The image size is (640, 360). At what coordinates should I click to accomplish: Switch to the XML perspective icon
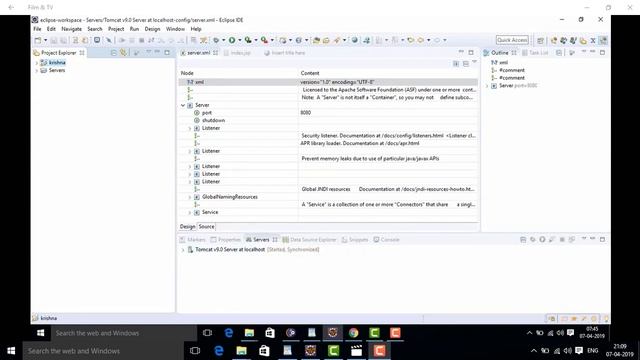tap(593, 40)
